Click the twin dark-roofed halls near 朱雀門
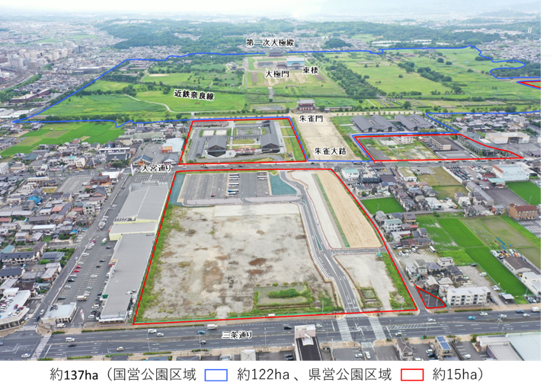The image size is (553, 392). click(x=242, y=140)
